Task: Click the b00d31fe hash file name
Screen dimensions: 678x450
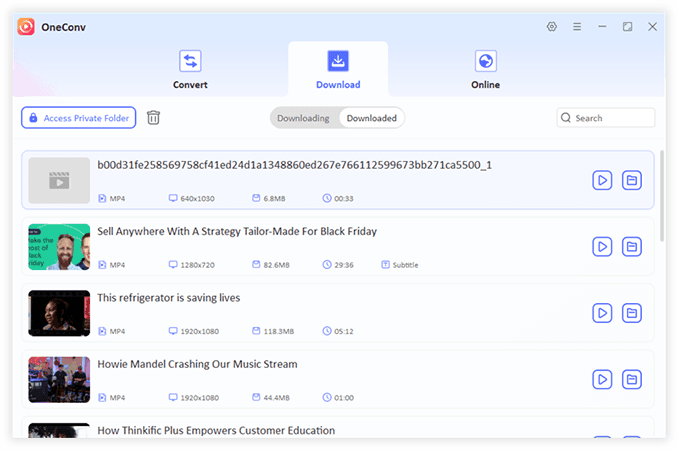Action: click(294, 165)
